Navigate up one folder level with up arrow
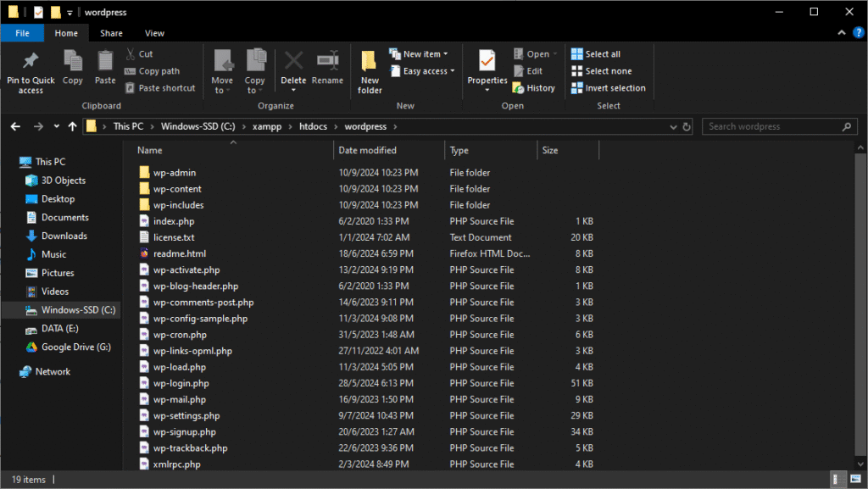 point(71,126)
